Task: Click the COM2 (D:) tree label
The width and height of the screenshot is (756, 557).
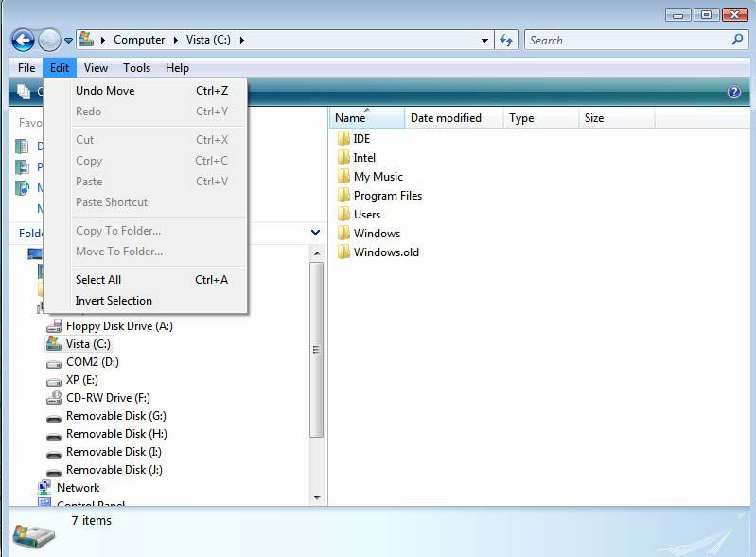Action: click(93, 362)
